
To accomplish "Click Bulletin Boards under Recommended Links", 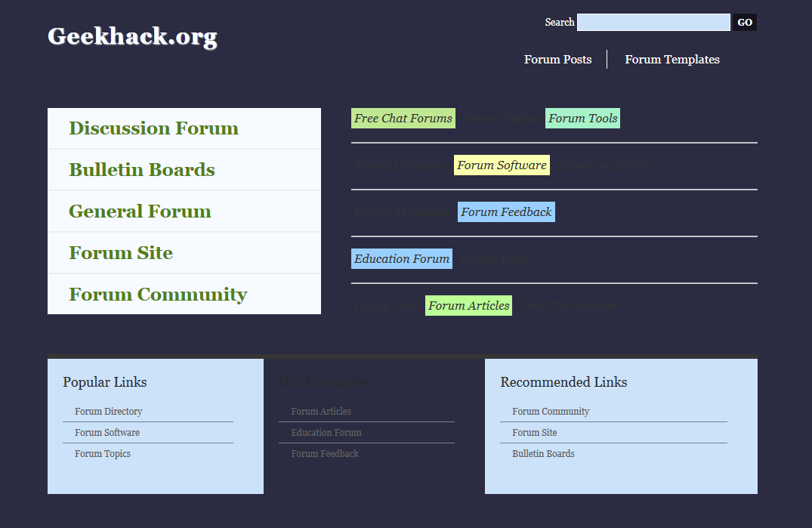I will tap(543, 454).
